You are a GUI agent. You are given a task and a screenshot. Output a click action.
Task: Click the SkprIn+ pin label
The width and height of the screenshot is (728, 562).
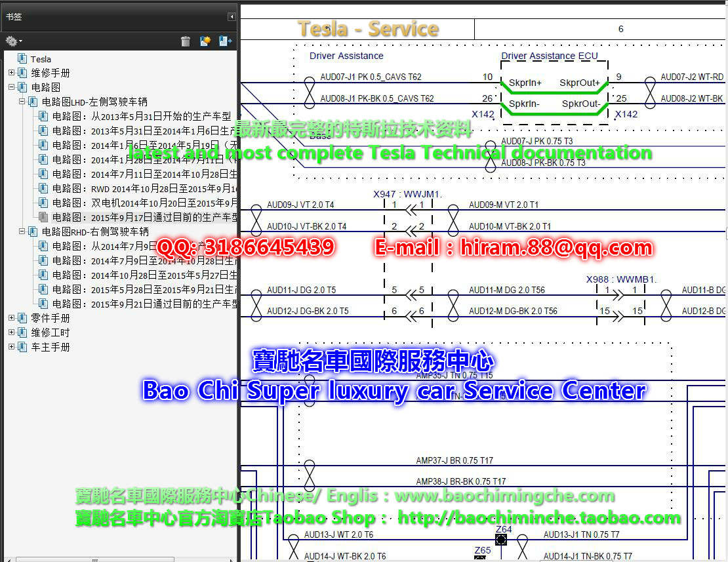pyautogui.click(x=525, y=83)
